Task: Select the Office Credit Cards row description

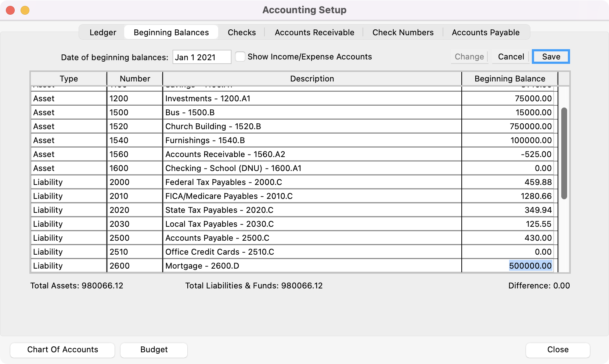Action: coord(311,252)
